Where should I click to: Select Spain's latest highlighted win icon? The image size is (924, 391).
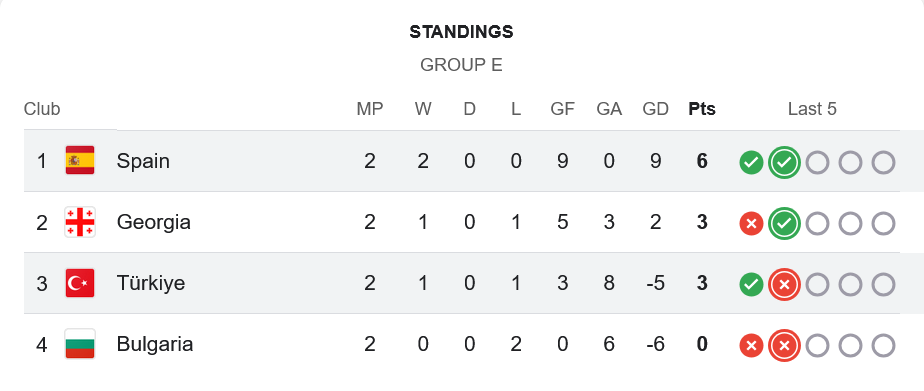coord(784,163)
